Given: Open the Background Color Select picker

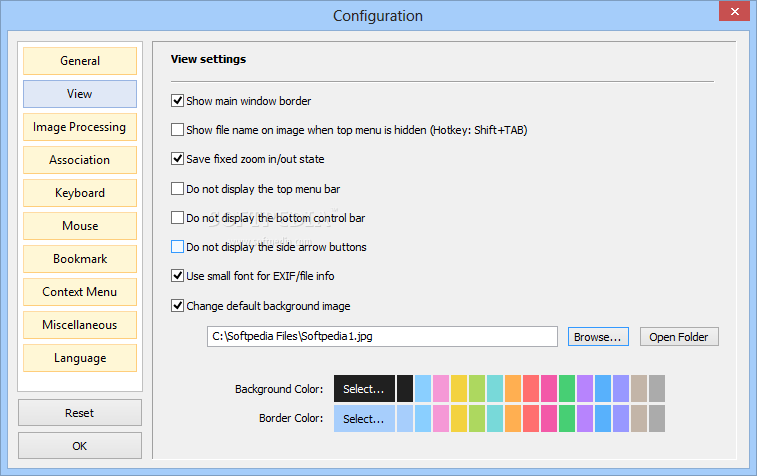Looking at the screenshot, I should (364, 389).
